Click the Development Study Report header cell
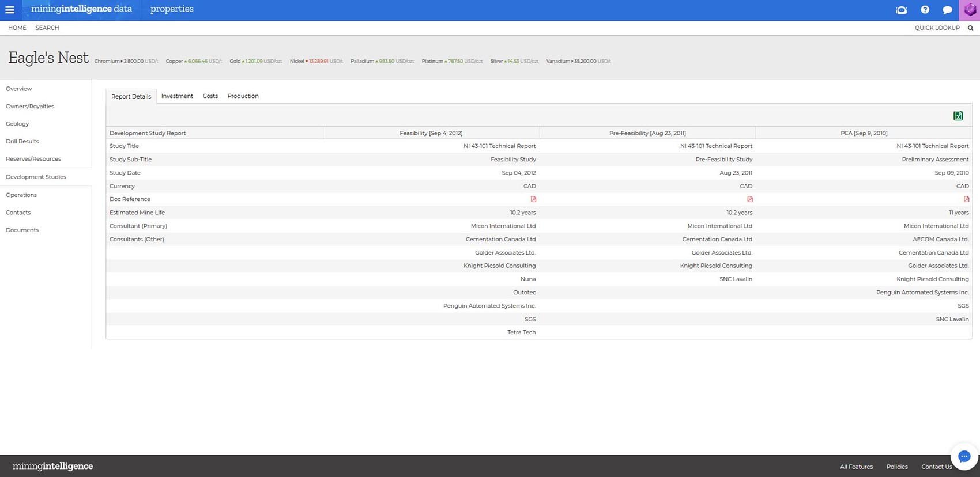980x477 pixels. [x=214, y=133]
